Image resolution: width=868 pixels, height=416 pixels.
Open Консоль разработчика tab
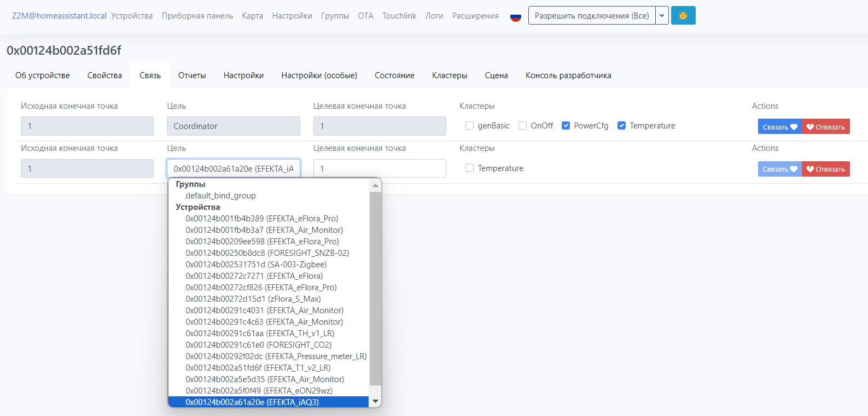[568, 75]
